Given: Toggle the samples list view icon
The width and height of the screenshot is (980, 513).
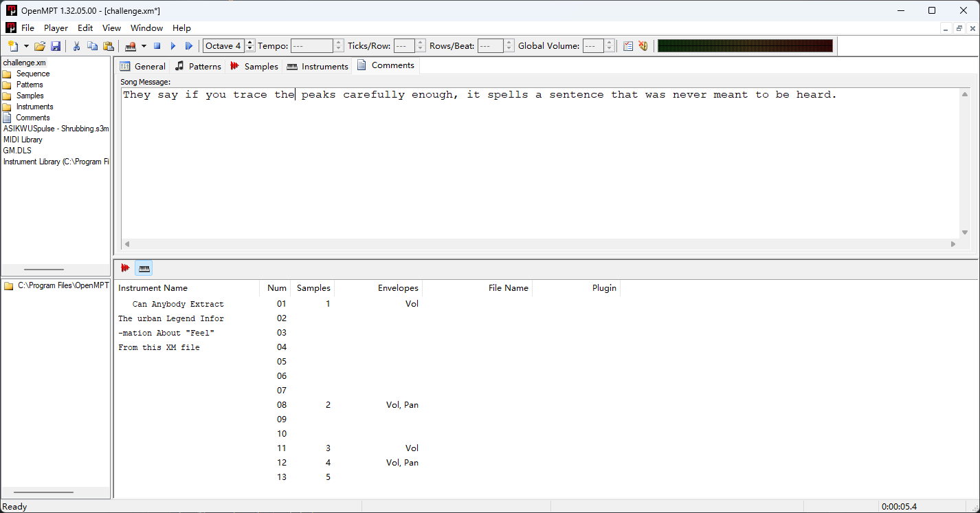Looking at the screenshot, I should point(125,268).
